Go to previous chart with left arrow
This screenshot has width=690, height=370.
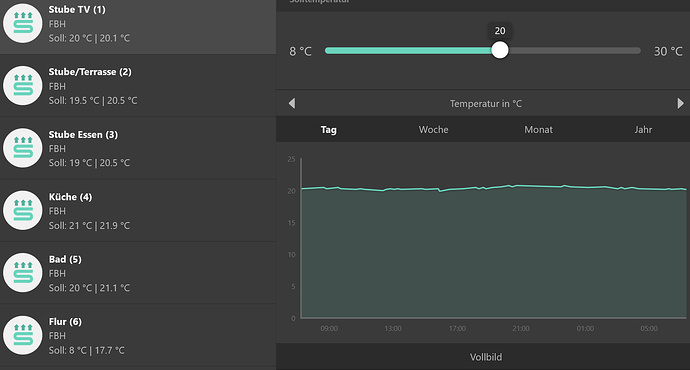pyautogui.click(x=292, y=103)
